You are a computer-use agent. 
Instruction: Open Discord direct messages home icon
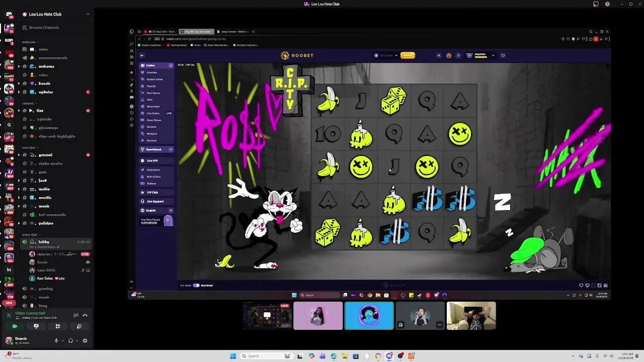point(9,15)
